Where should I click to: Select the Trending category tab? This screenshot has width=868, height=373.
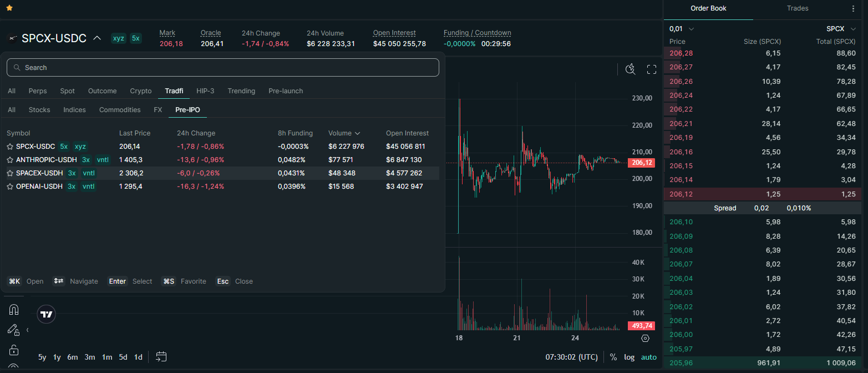click(x=241, y=91)
